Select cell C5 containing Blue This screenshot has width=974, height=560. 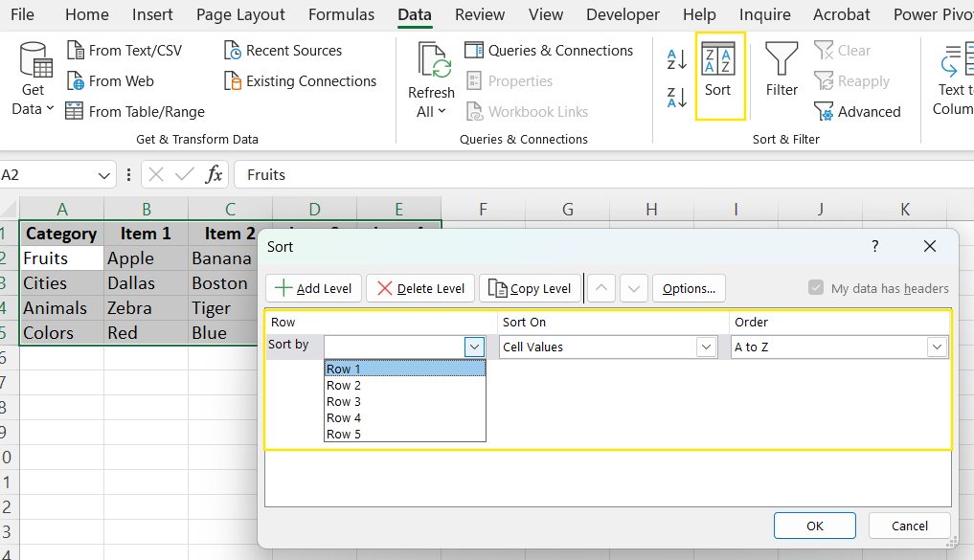point(223,333)
